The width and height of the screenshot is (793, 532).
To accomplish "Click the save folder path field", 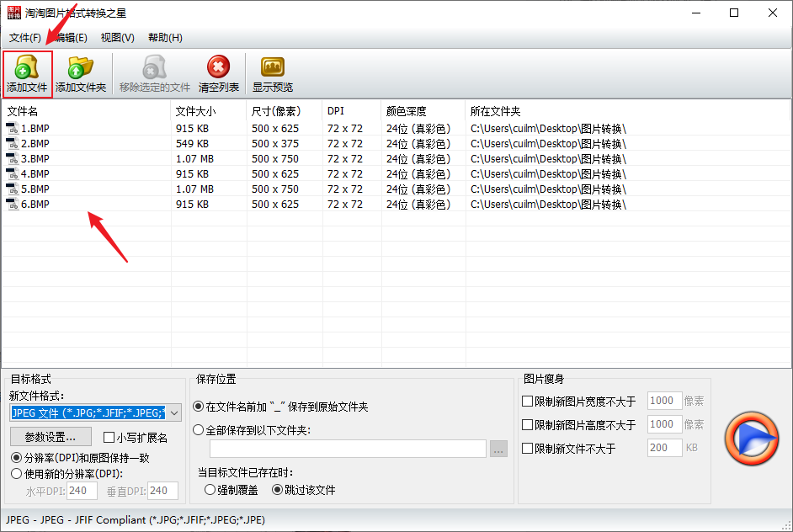I will point(348,449).
